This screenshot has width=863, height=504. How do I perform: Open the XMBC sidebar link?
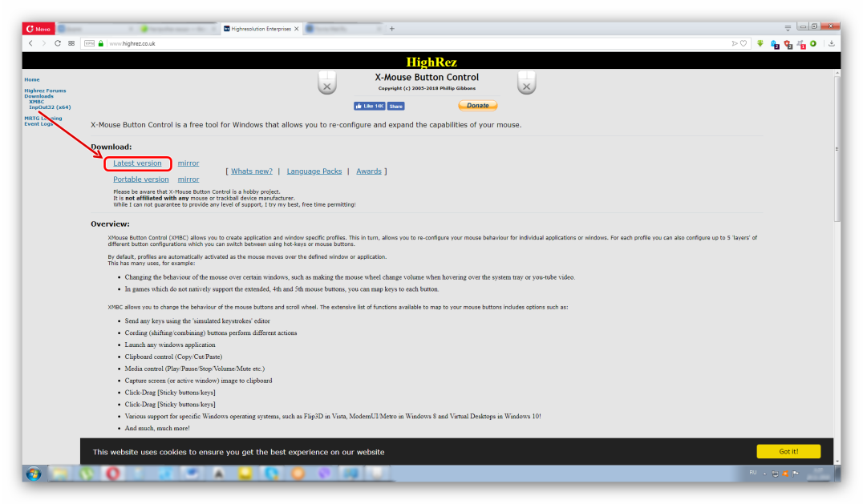click(36, 102)
